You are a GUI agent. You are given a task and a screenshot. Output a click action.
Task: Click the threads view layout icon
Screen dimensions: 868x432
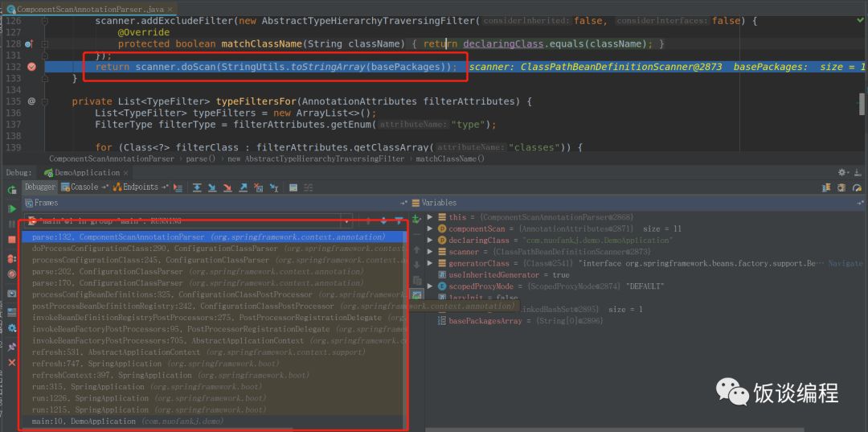pos(826,187)
